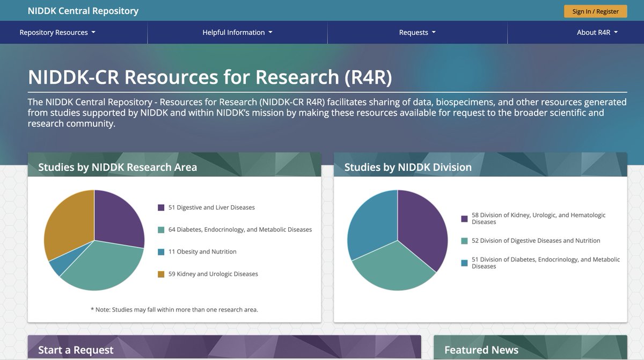This screenshot has height=360, width=644.
Task: Open the Helpful Information dropdown
Action: (237, 32)
